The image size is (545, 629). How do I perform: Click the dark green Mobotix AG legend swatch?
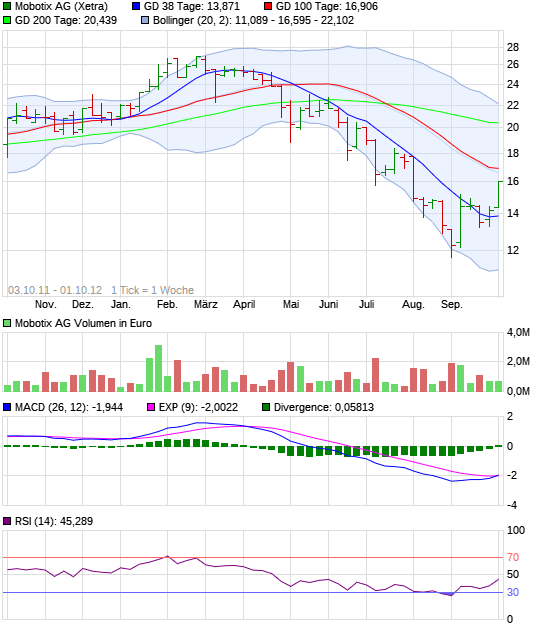point(7,6)
